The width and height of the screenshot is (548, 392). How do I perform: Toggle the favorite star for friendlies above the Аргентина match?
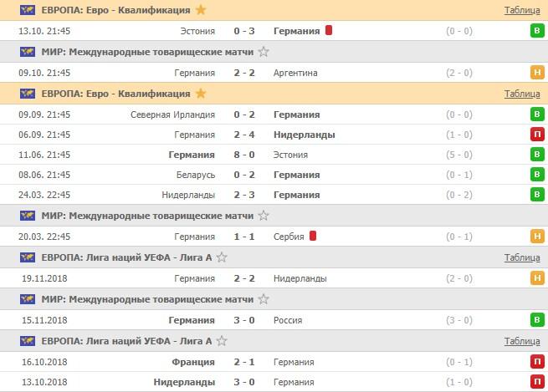tap(264, 52)
